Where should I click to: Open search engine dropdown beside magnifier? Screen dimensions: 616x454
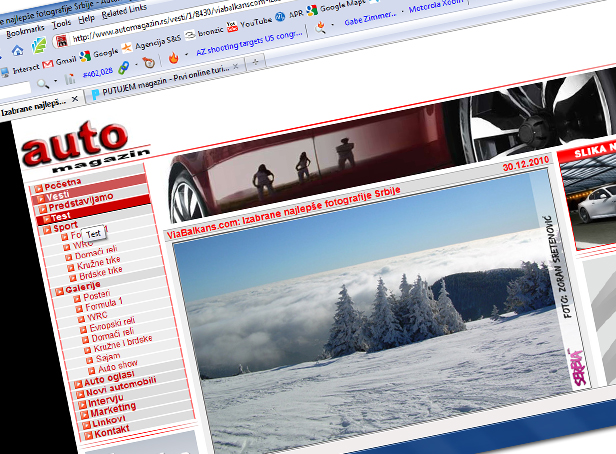coord(55,81)
